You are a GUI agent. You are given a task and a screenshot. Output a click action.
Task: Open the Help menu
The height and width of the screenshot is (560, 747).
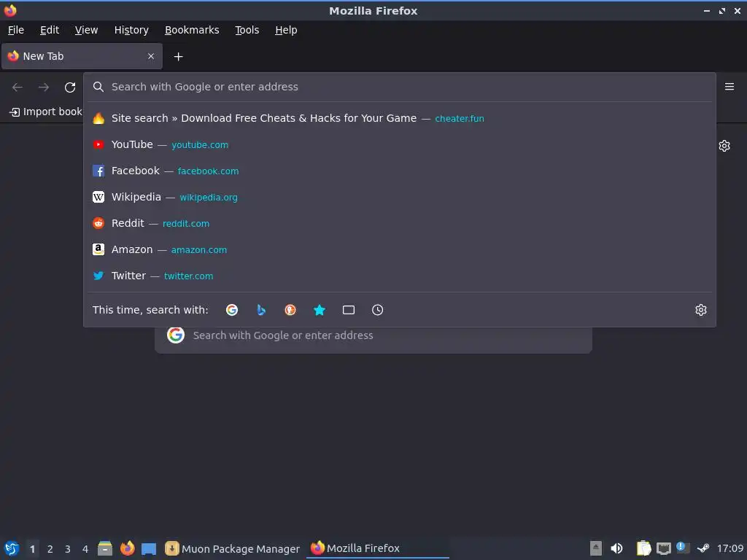pos(286,30)
